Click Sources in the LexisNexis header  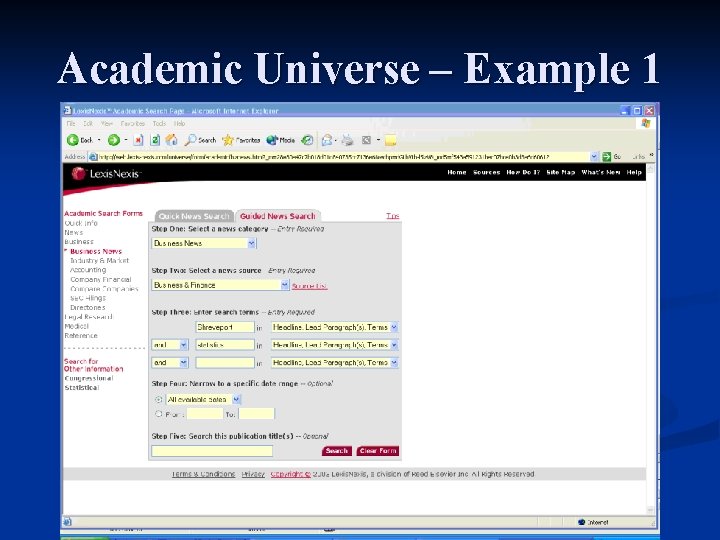(x=486, y=172)
